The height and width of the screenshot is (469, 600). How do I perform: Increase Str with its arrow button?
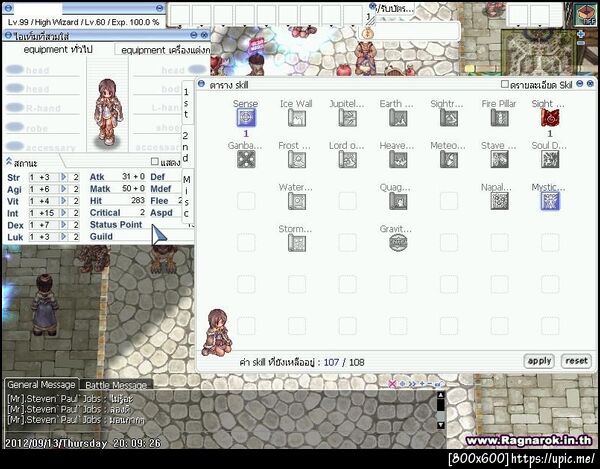pyautogui.click(x=64, y=177)
